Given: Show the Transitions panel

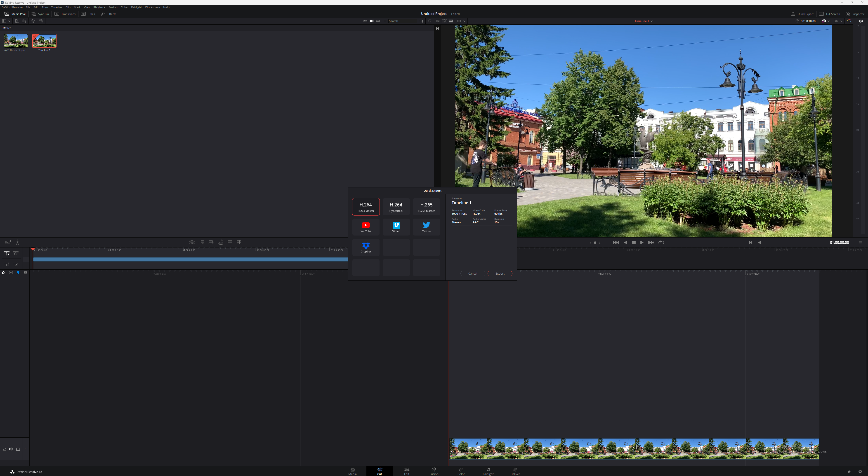Looking at the screenshot, I should [65, 14].
